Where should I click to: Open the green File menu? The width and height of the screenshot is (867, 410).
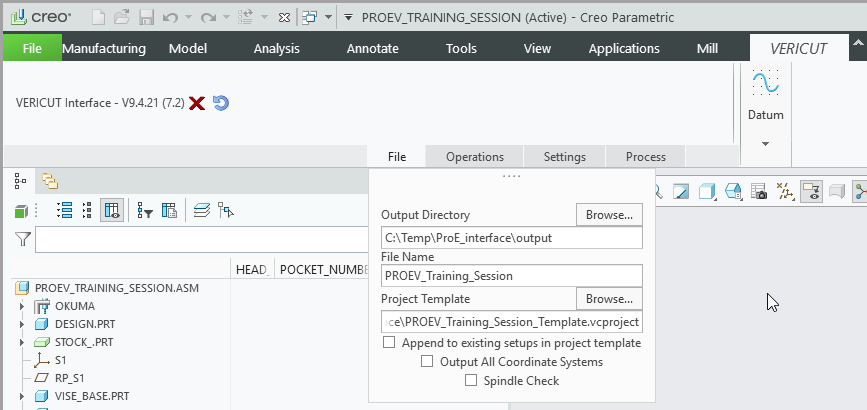pos(32,49)
